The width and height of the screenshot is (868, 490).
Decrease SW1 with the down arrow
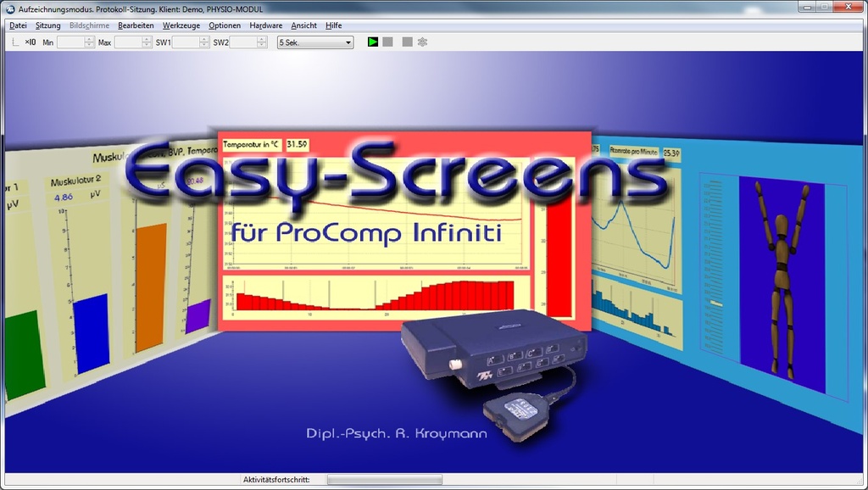(x=204, y=46)
